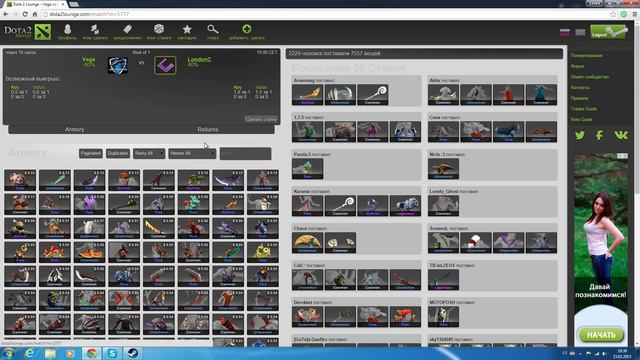Viewport: 640px width, 360px height.
Task: Click the Armory item filter text field
Action: point(245,153)
